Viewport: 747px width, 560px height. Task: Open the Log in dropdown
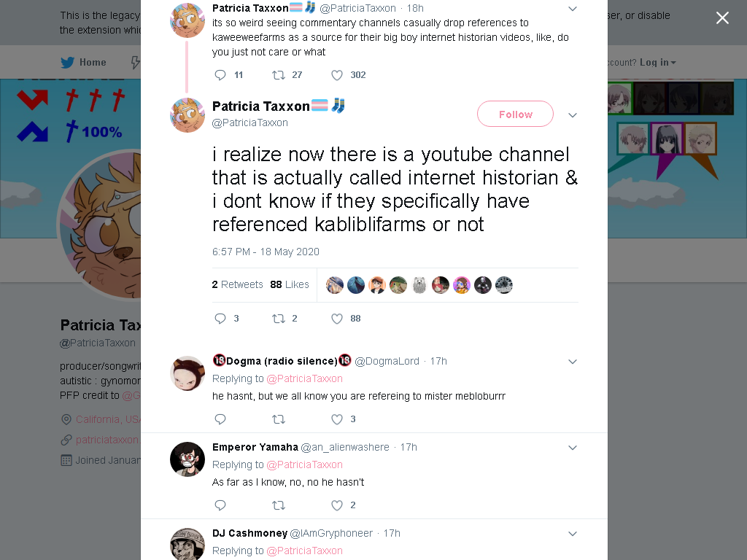coord(657,63)
